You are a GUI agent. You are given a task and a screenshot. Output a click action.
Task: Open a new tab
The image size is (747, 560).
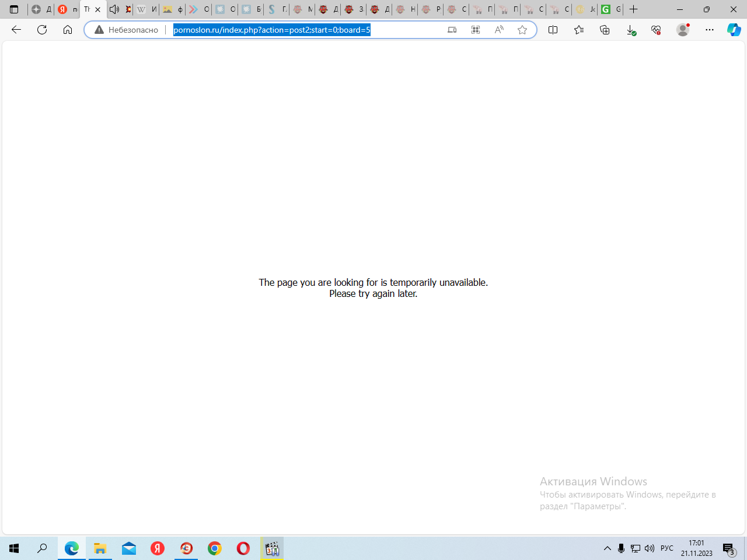coord(634,9)
